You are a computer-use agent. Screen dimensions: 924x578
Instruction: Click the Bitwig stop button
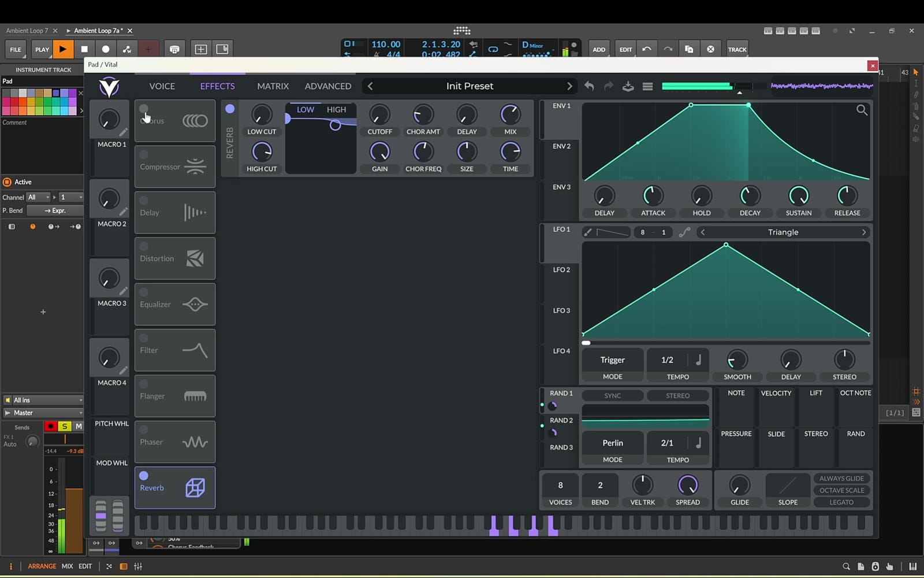tap(84, 49)
